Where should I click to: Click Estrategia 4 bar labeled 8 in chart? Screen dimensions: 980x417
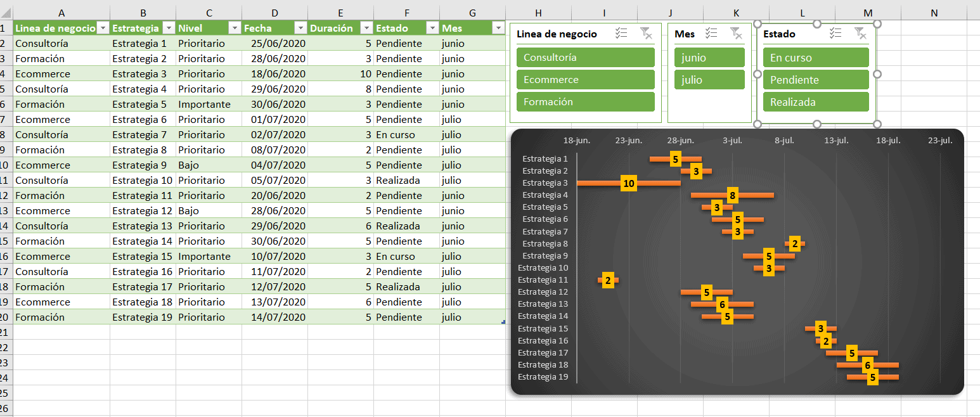coord(732,195)
